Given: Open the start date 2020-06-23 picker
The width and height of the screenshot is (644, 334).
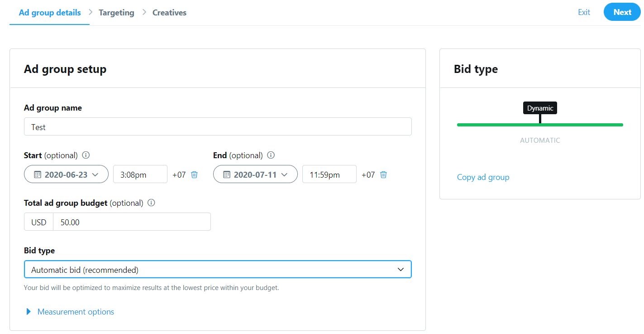Looking at the screenshot, I should pyautogui.click(x=66, y=174).
